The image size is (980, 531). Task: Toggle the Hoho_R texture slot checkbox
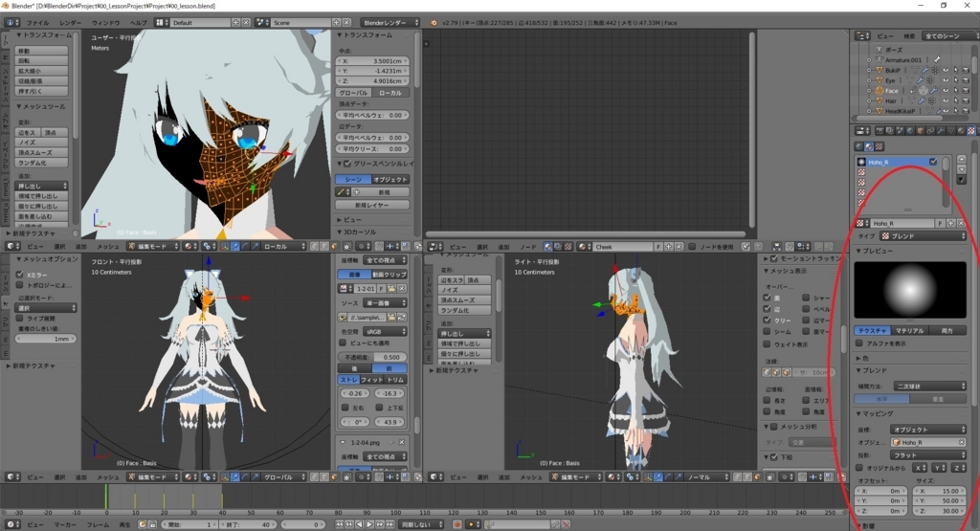tap(933, 162)
